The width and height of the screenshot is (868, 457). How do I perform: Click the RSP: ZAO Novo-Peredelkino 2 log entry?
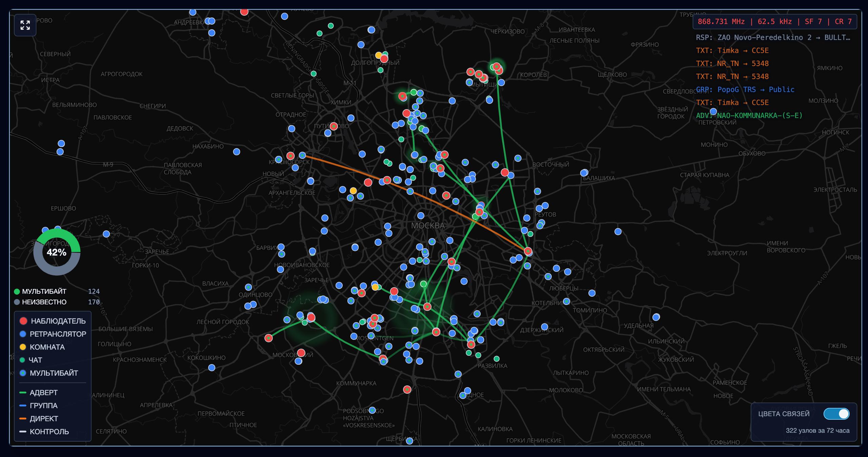click(773, 38)
